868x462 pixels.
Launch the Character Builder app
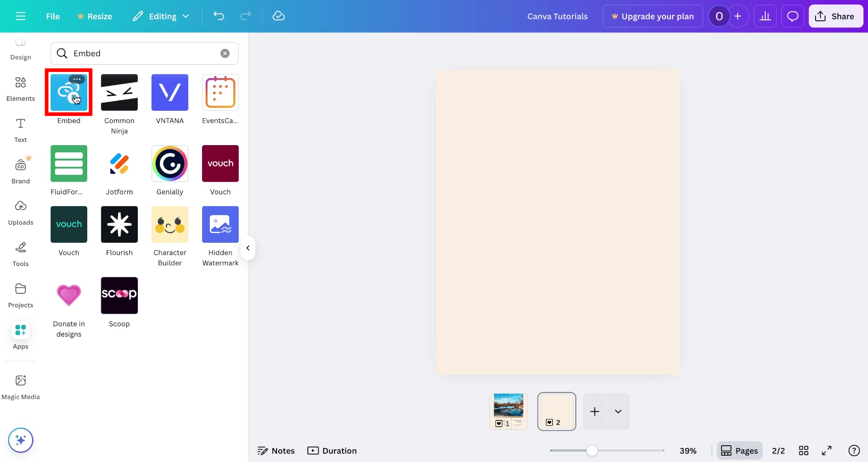coord(170,224)
